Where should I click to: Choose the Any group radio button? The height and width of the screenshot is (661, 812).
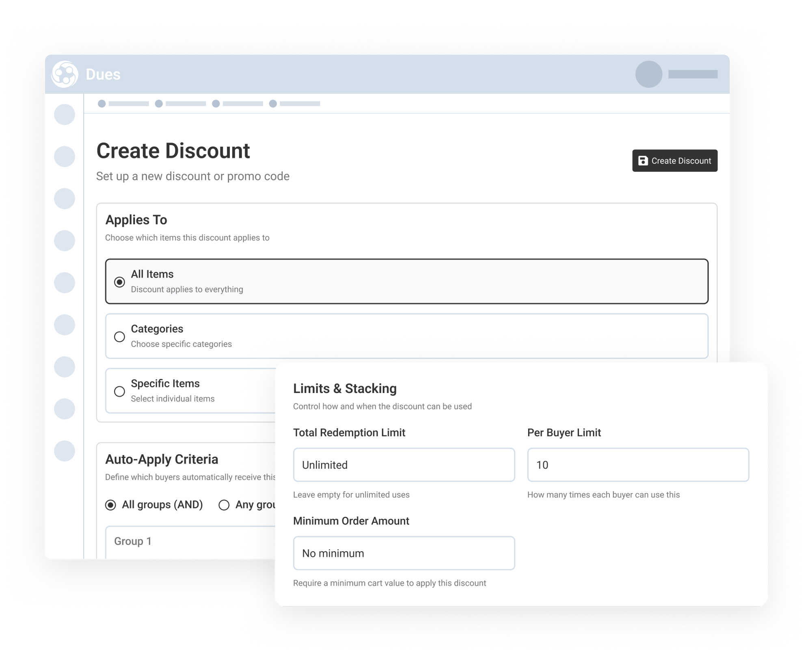[224, 505]
